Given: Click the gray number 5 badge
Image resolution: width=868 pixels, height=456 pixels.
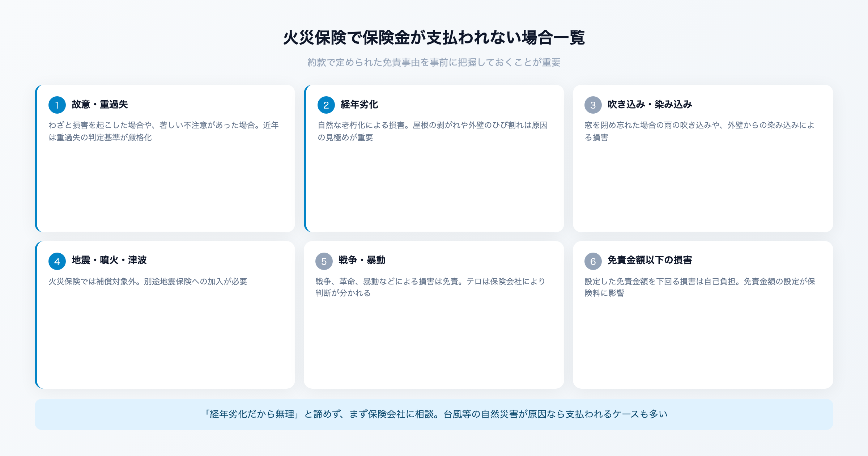Looking at the screenshot, I should (324, 261).
